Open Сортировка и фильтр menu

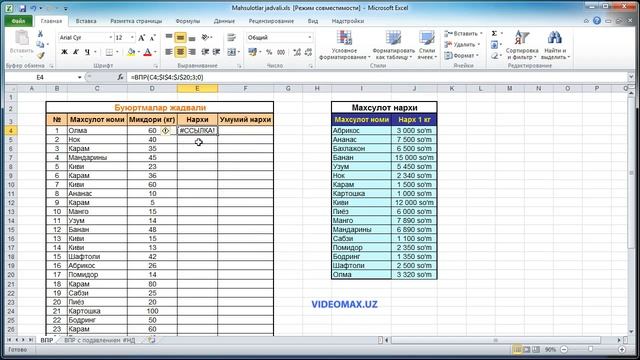(522, 45)
